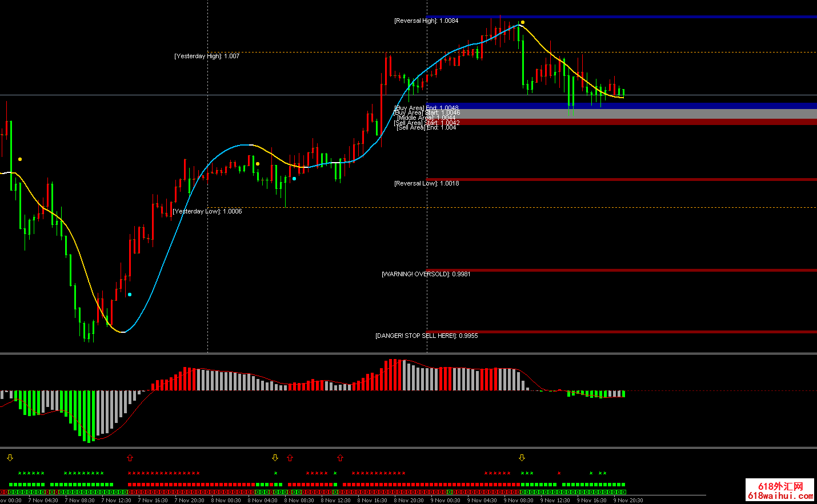Select the yellow dot at the Reversal High peak
Screen dimensions: 817x504
point(522,22)
